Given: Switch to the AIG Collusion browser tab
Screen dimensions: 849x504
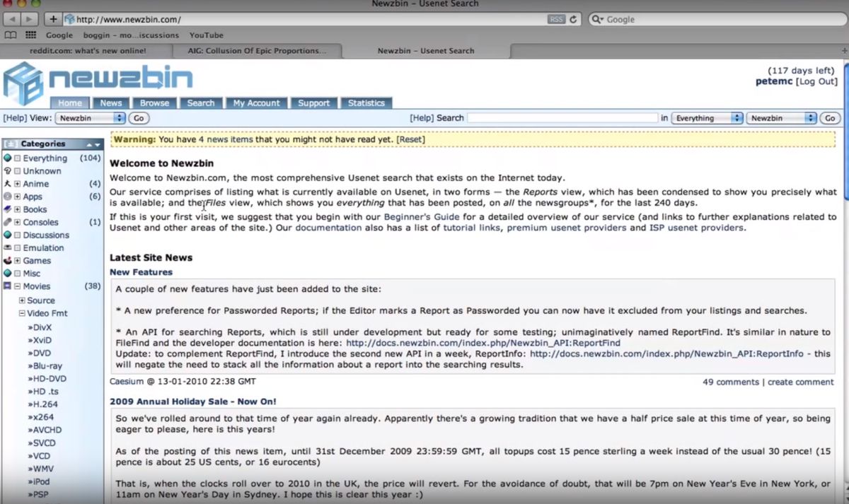Looking at the screenshot, I should coord(258,51).
